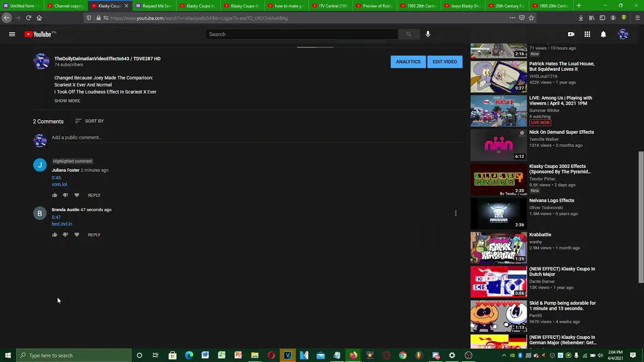Screen dimensions: 644x362
Task: Open the browser application menu
Action: (637, 18)
